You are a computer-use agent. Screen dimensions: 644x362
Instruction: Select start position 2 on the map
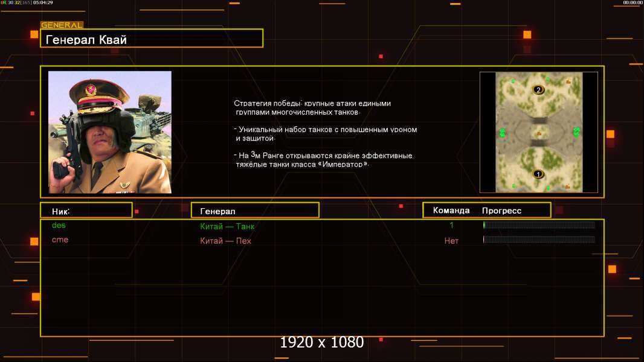click(538, 90)
